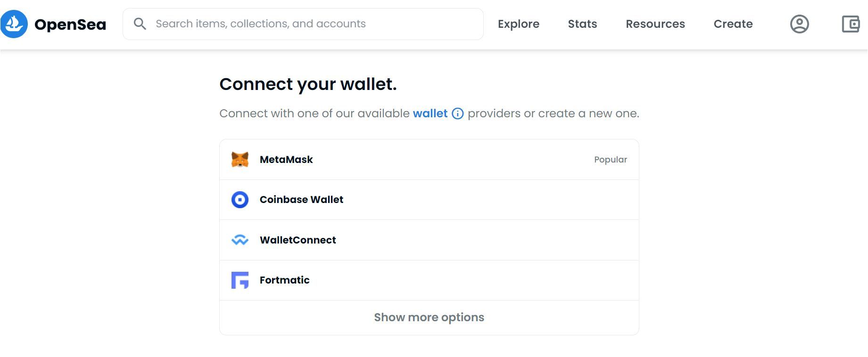Click the OpenSea brand name text
The image size is (868, 357).
coord(70,24)
